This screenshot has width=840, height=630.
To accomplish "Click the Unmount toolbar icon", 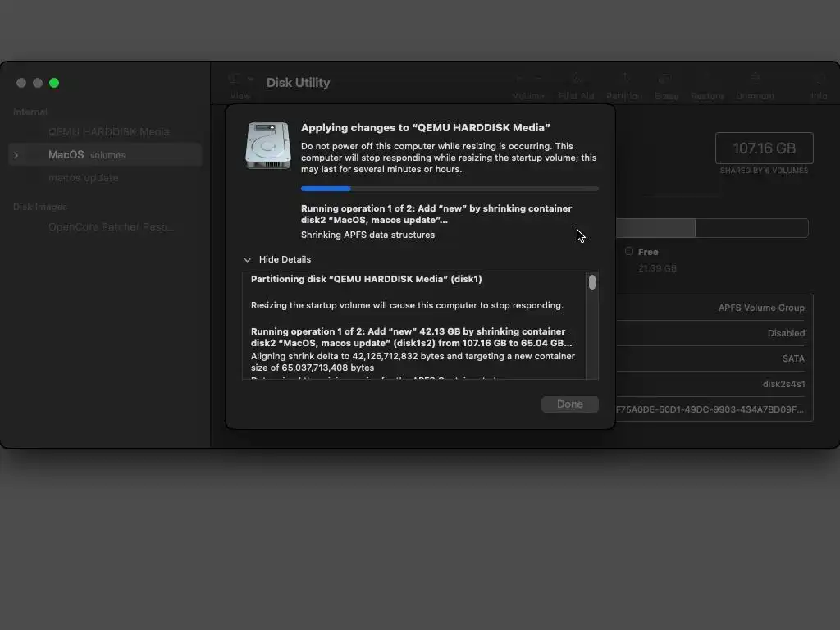I will tap(755, 79).
